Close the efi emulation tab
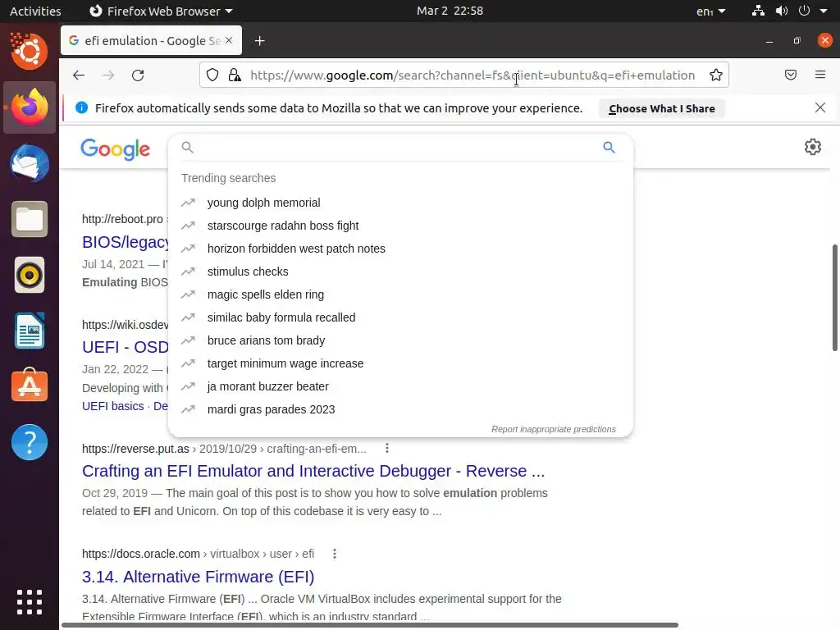The height and width of the screenshot is (630, 840). 229,40
